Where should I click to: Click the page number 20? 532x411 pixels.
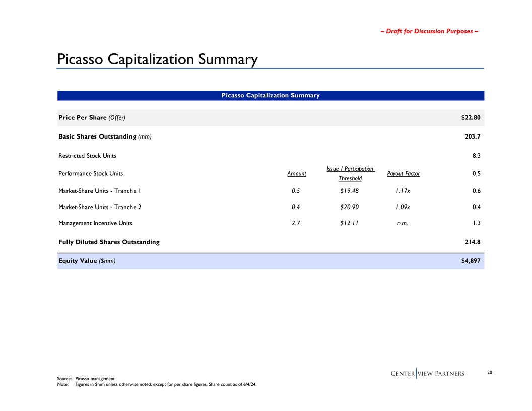pyautogui.click(x=490, y=372)
